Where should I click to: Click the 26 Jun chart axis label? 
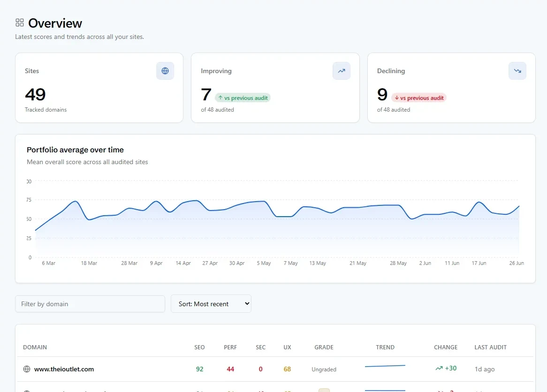(517, 263)
